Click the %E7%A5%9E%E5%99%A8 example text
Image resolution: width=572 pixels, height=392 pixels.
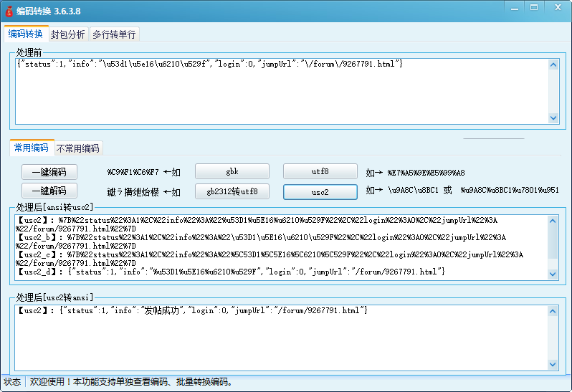click(x=426, y=173)
